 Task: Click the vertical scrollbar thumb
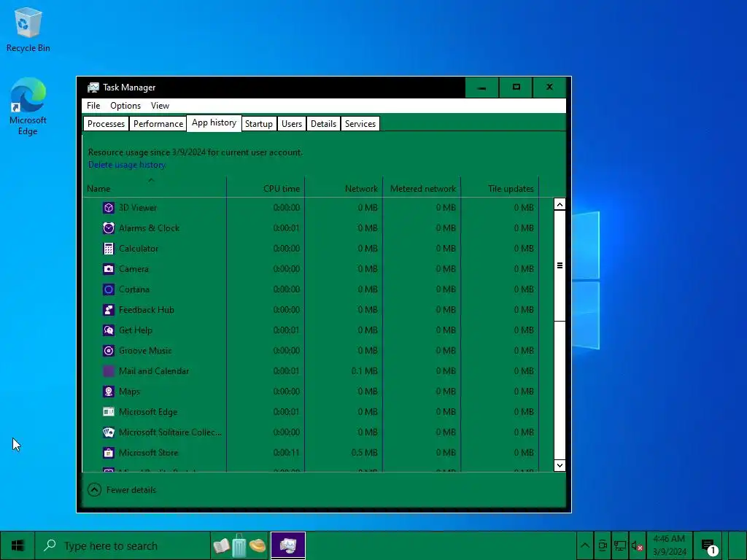(x=560, y=265)
